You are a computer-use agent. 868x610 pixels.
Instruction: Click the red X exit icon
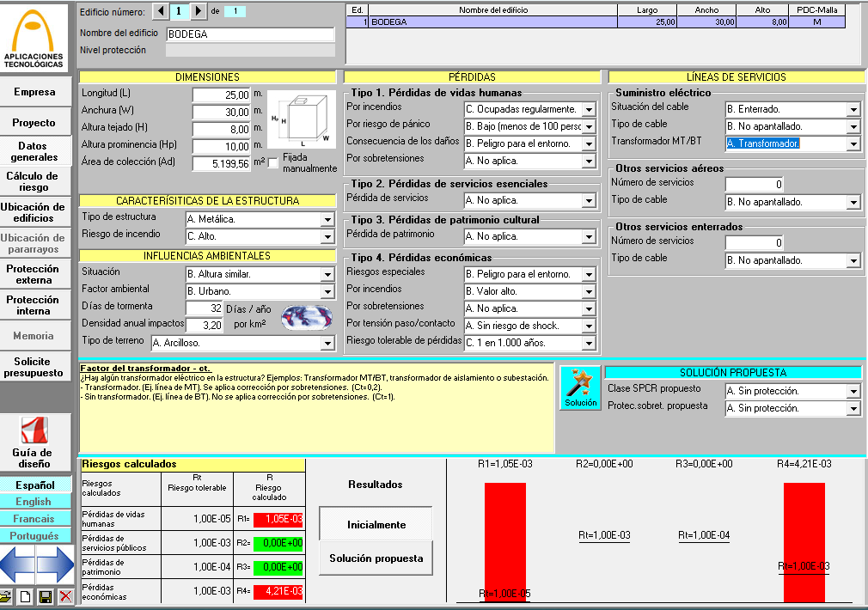pos(64,596)
